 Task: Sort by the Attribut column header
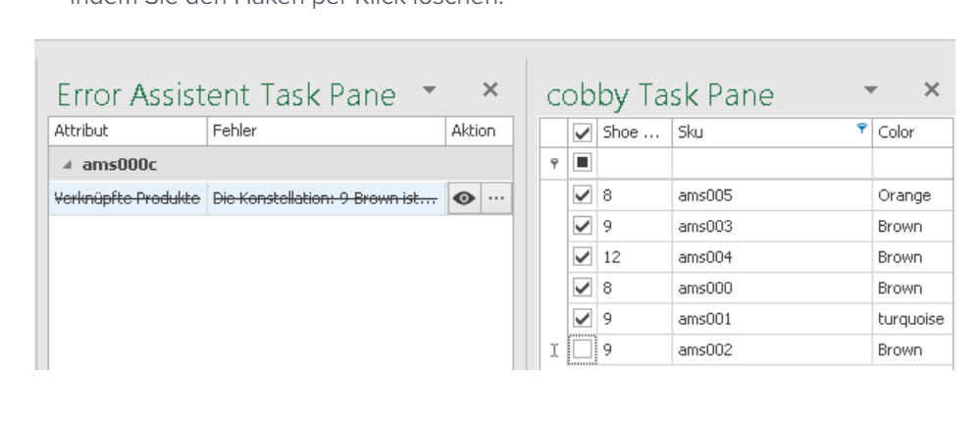128,132
